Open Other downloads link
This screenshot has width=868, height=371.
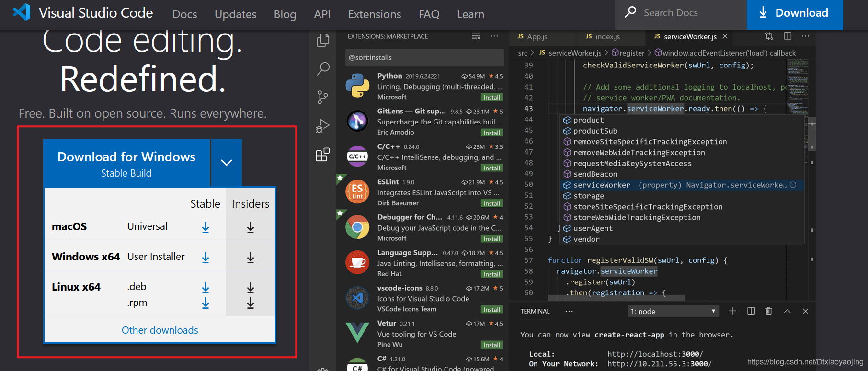tap(160, 330)
